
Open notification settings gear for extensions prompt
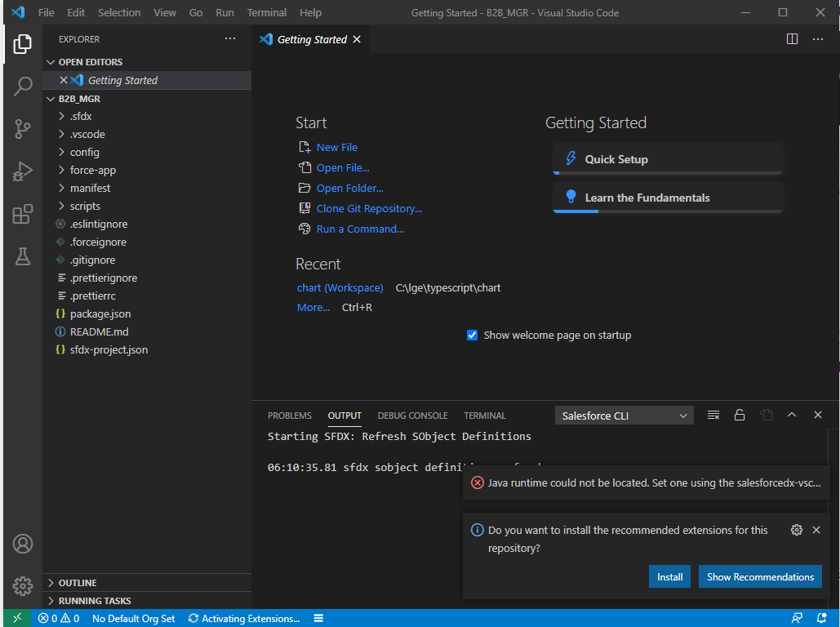797,530
